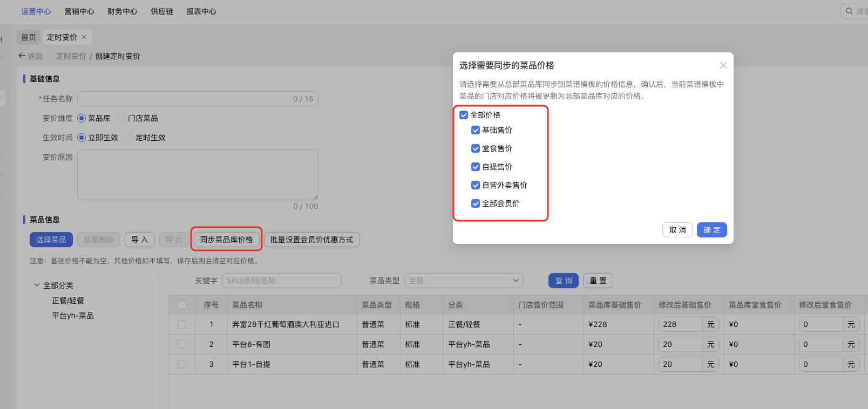Focus the 关键字 search field
Screen dimensions: 868x409
coord(282,281)
